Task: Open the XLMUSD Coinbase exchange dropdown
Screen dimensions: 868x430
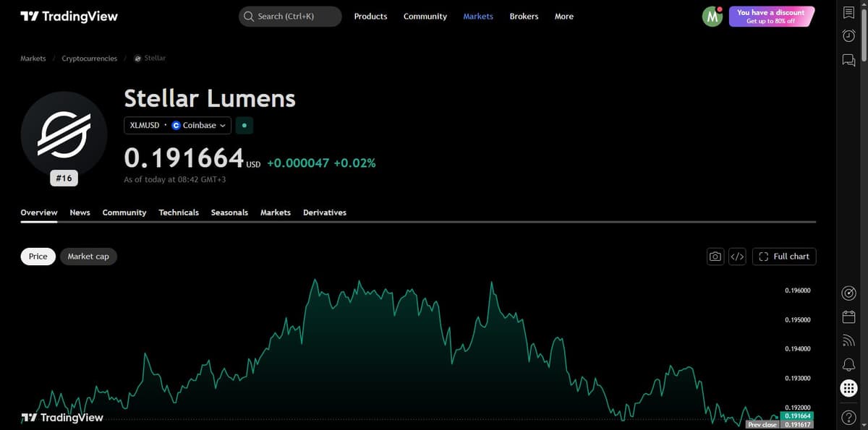Action: coord(178,125)
